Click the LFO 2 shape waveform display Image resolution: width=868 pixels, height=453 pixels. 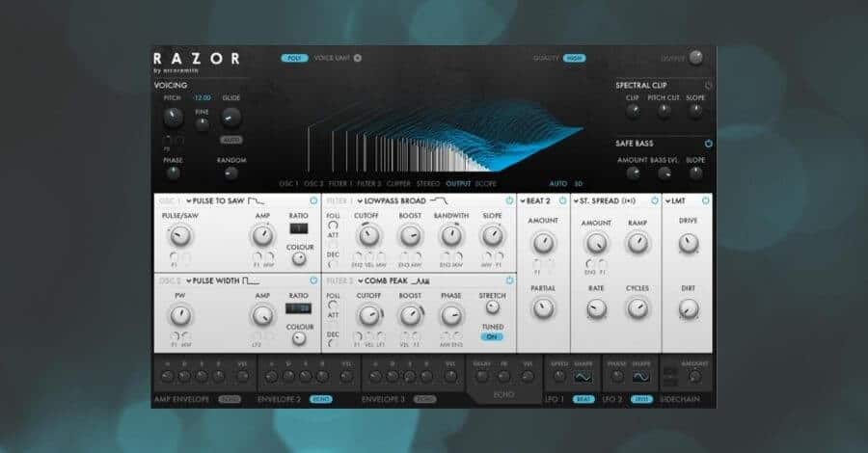tap(641, 377)
